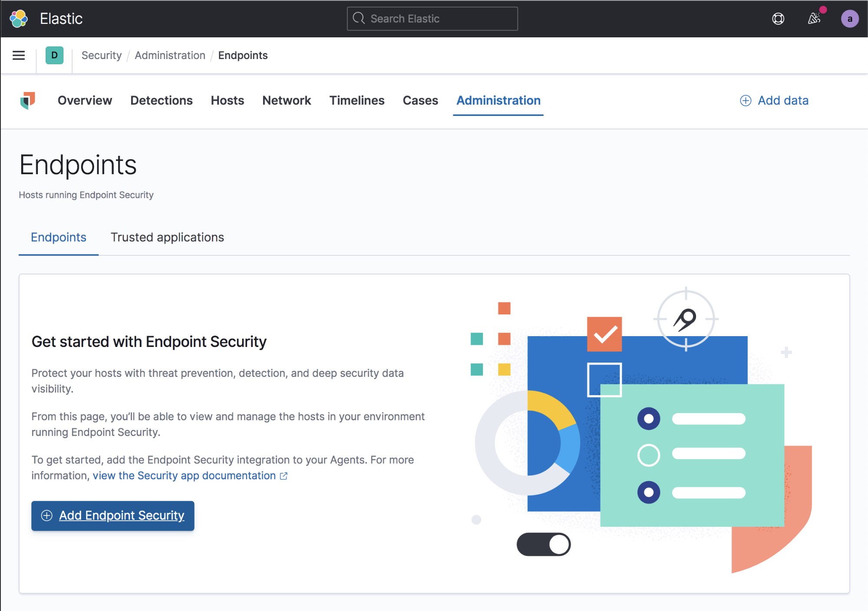Go to Administration breadcrumb
The width and height of the screenshot is (868, 611).
[x=170, y=55]
